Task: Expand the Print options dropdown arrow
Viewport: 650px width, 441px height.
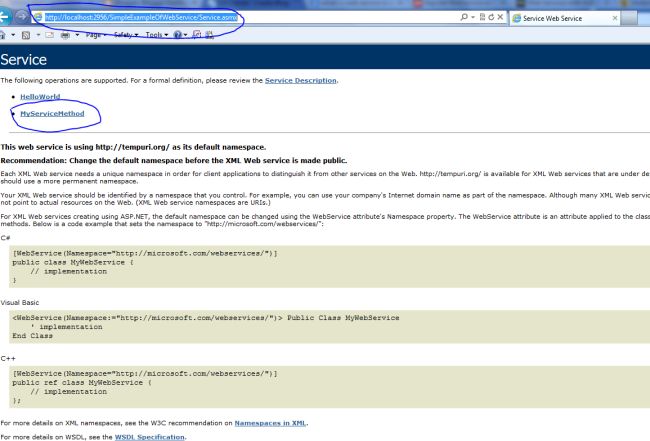Action: (77, 35)
